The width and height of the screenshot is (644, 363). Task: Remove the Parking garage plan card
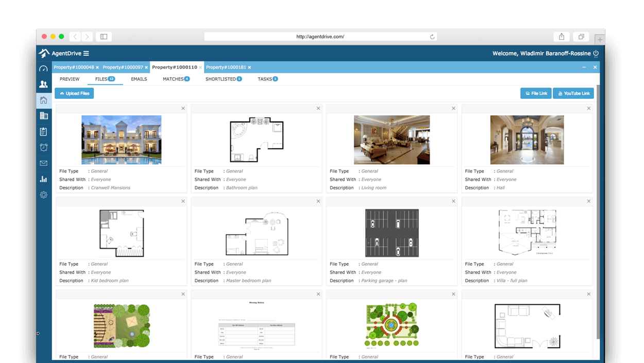coord(453,201)
